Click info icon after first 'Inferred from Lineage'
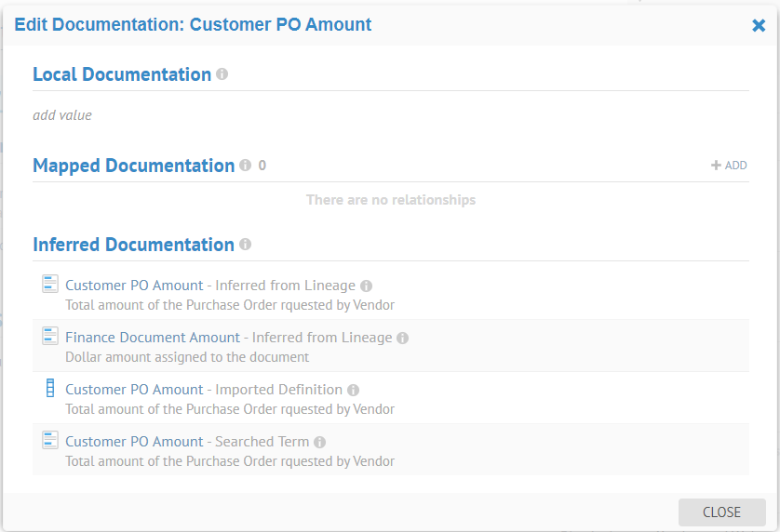 pyautogui.click(x=366, y=286)
